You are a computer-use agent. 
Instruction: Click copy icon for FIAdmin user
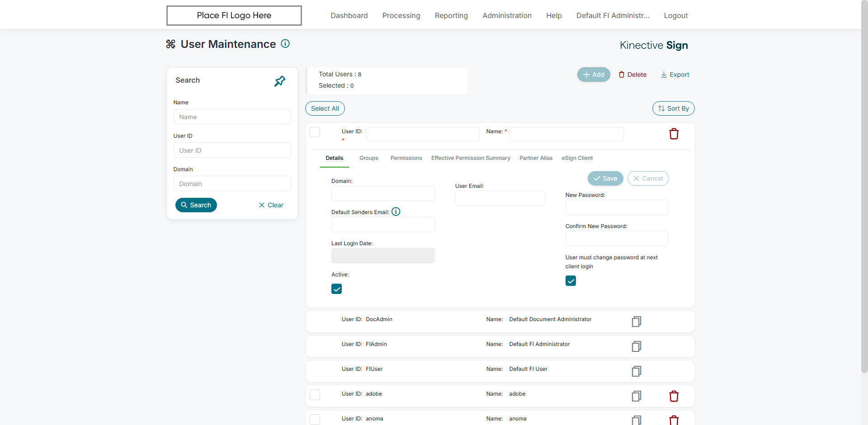point(637,346)
